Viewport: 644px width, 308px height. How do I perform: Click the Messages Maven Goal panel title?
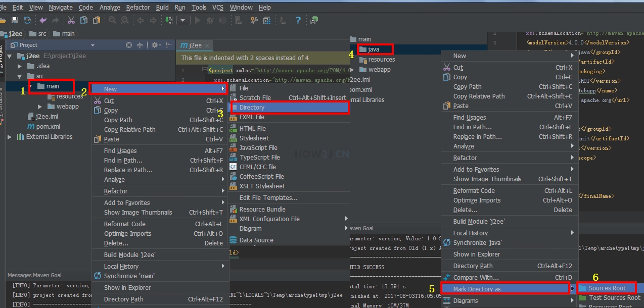pos(34,275)
